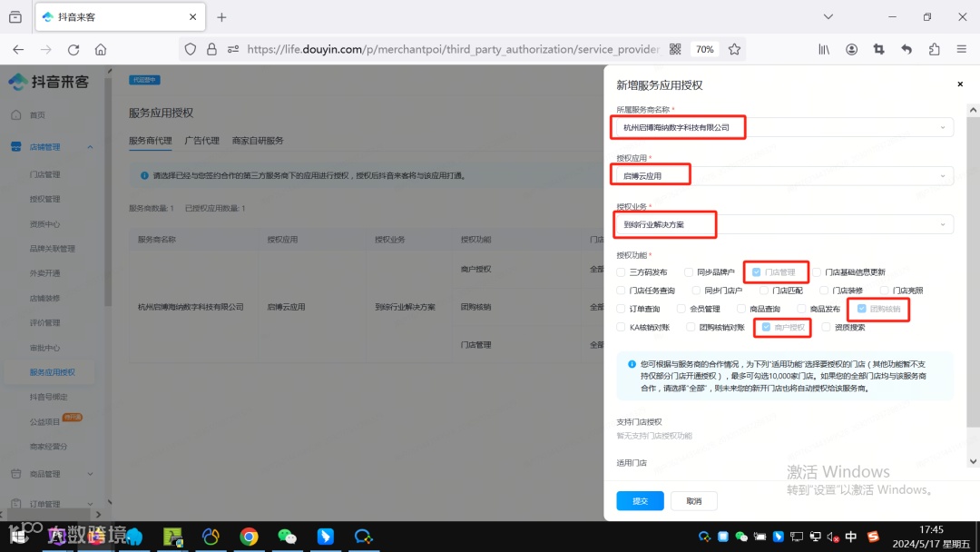Click the shield tracking protection icon
This screenshot has width=980, height=552.
[x=191, y=49]
